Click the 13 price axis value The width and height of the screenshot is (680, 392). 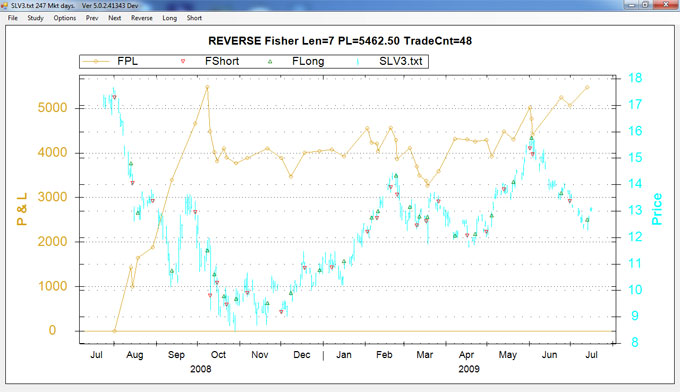[x=635, y=210]
